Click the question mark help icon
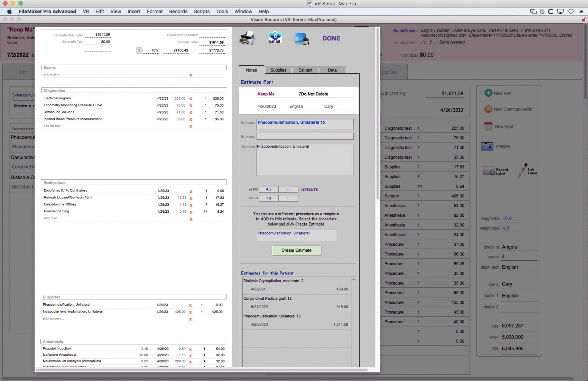Screen dimensions: 588x381 click(x=139, y=50)
